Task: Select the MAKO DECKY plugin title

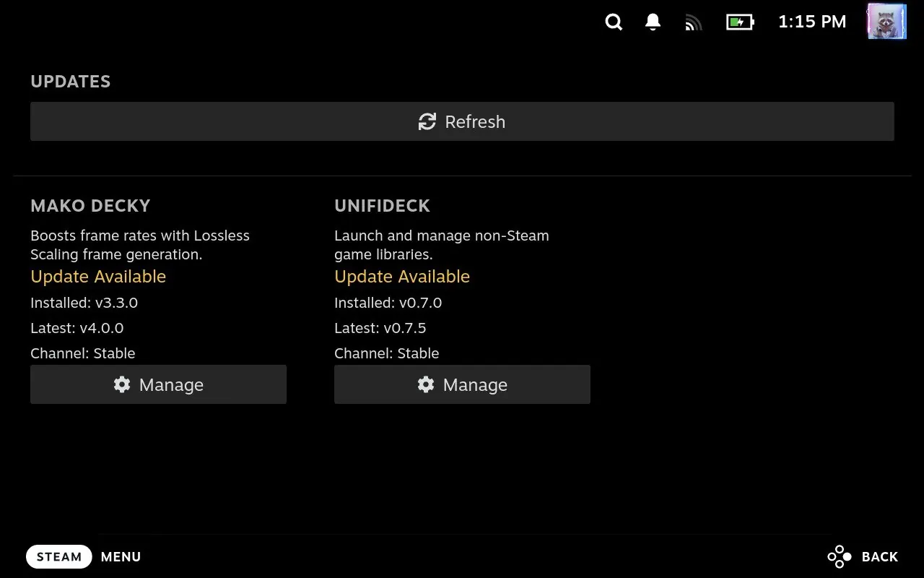Action: click(90, 206)
